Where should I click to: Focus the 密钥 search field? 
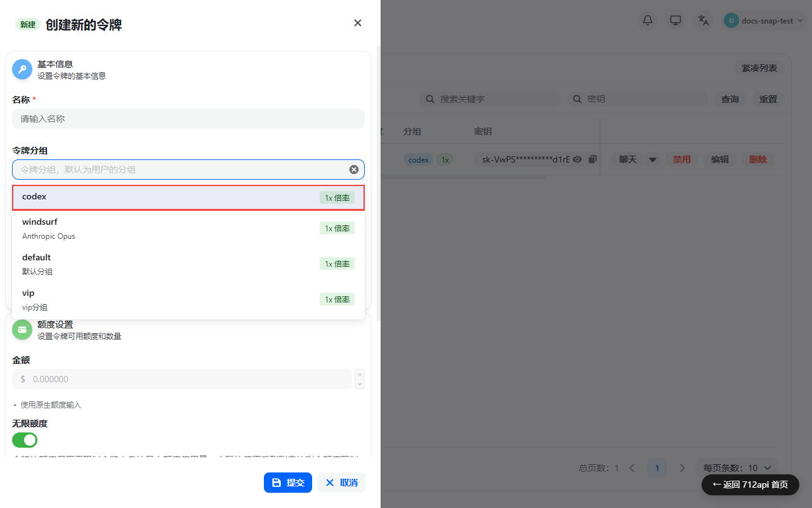point(637,99)
